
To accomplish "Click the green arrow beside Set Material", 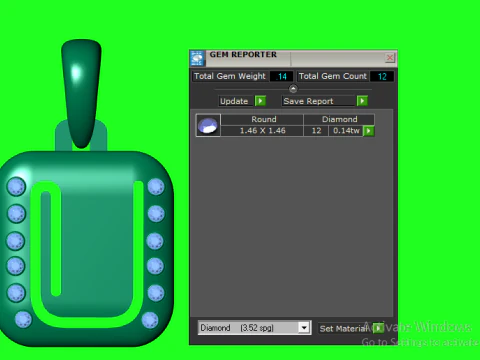I will click(x=378, y=328).
